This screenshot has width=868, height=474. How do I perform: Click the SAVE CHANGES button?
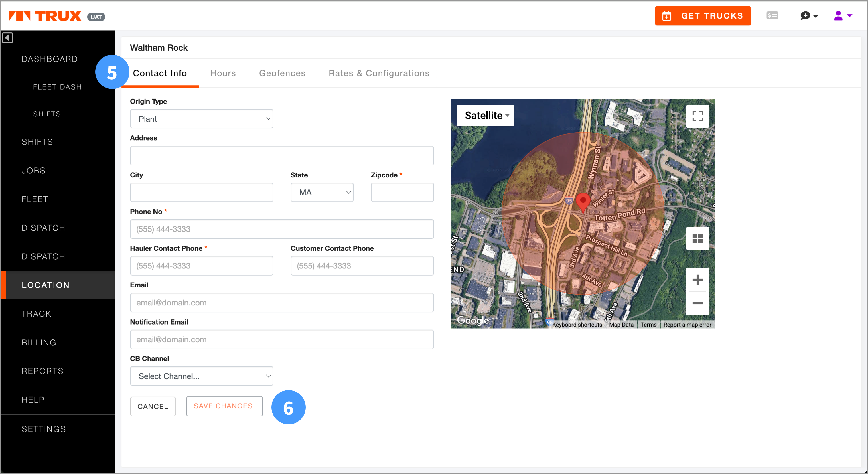[x=224, y=406]
